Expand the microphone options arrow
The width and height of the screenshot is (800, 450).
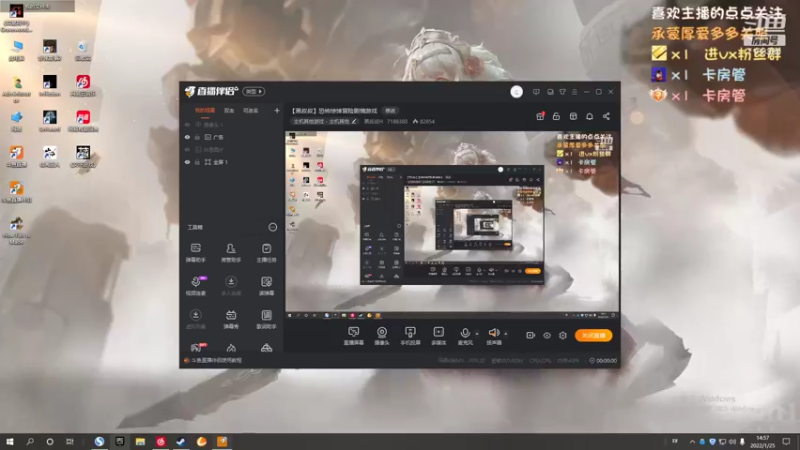[x=477, y=334]
